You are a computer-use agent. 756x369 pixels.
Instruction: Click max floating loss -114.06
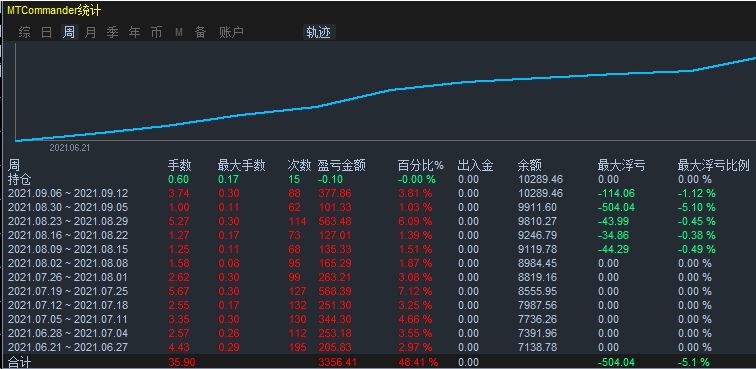pyautogui.click(x=616, y=193)
